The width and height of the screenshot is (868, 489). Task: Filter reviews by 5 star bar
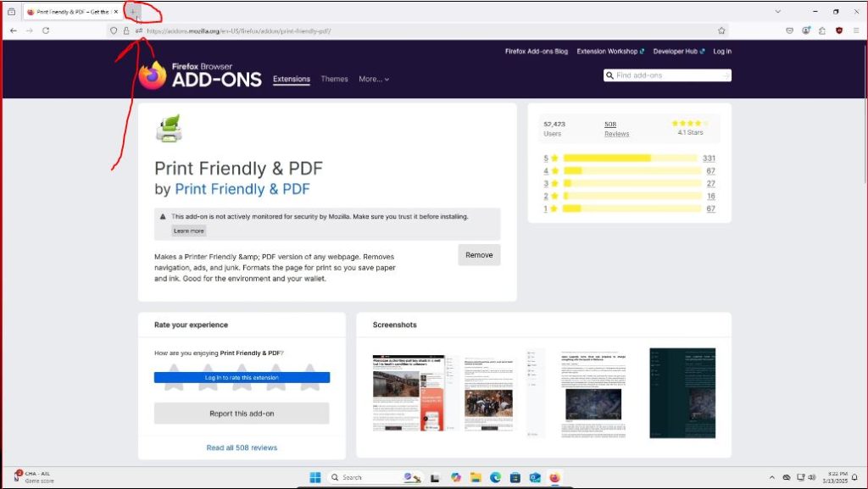(630, 158)
